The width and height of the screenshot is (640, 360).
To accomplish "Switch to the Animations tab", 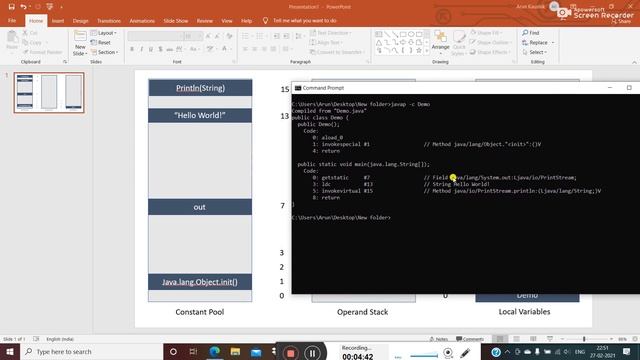I will (x=142, y=20).
